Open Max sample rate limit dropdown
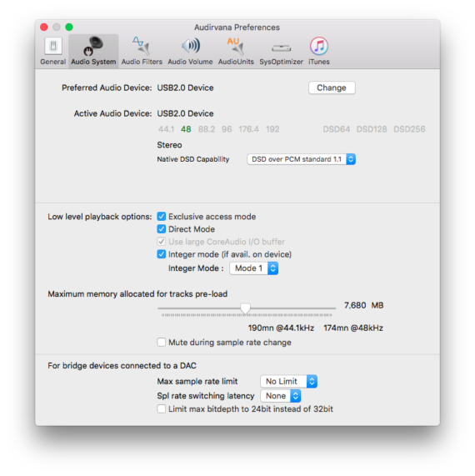475x476 pixels. [x=288, y=381]
